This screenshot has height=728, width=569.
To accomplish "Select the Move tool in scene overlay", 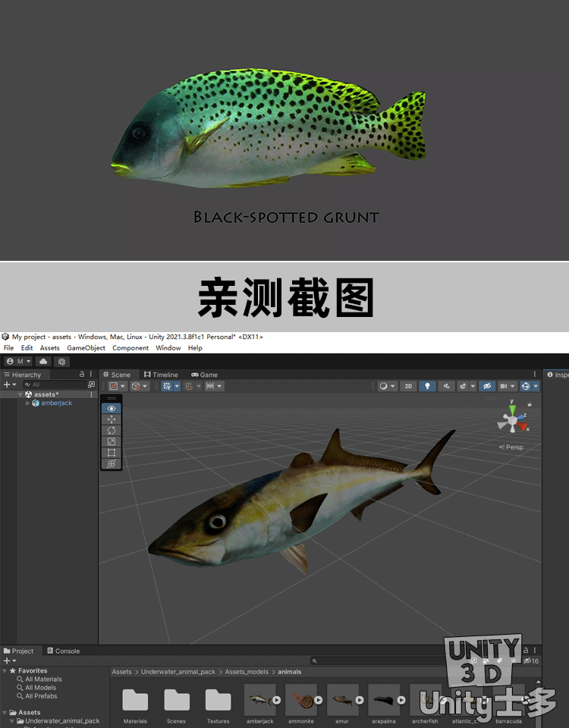I will 112,419.
